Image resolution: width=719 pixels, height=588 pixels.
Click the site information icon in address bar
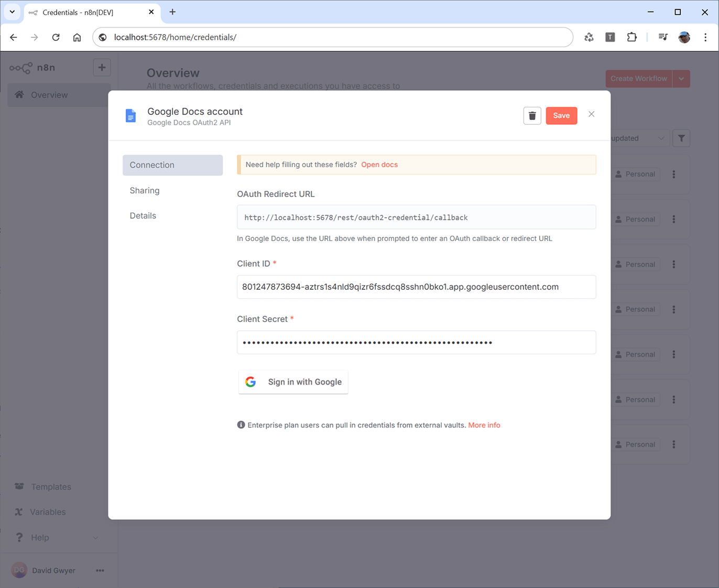click(x=103, y=37)
